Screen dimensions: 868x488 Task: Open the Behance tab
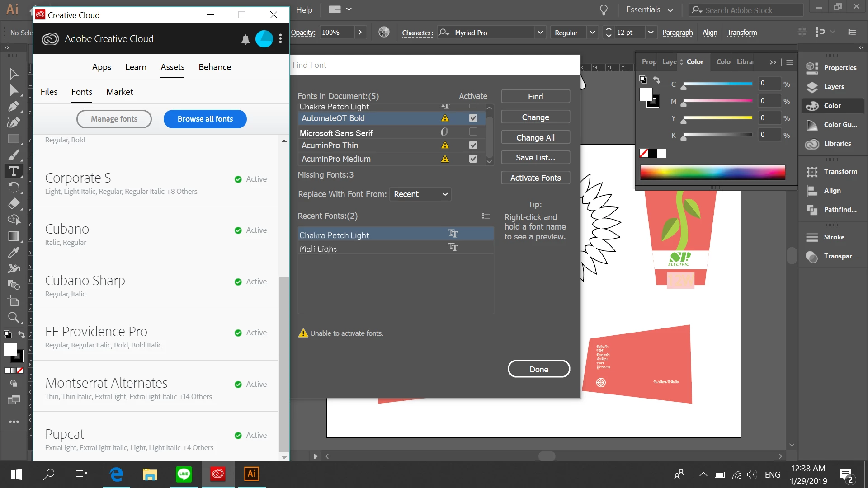(215, 67)
